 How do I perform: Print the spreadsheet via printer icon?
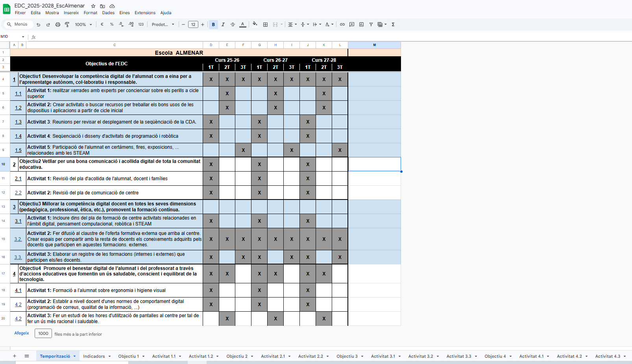[x=57, y=24]
